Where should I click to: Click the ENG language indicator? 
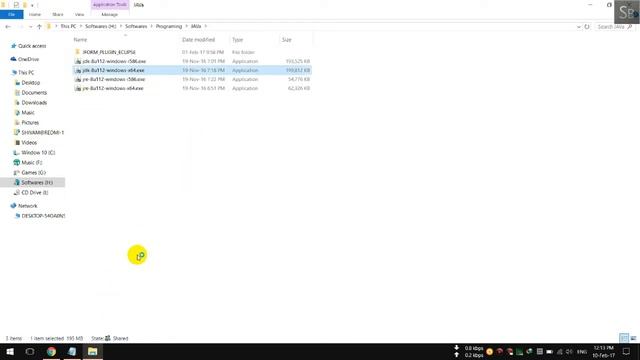[x=582, y=352]
